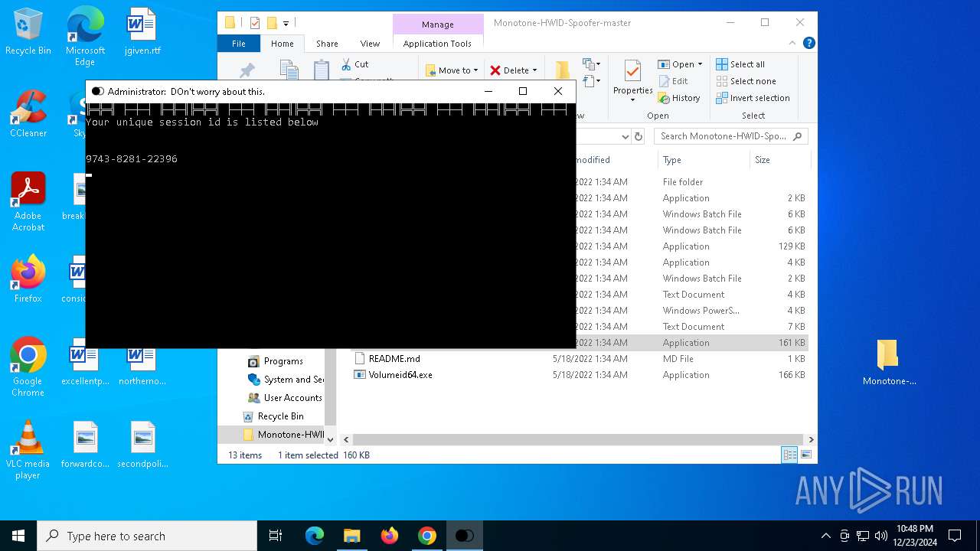Open Customize Quick Access Toolbar dropdown

click(x=286, y=24)
